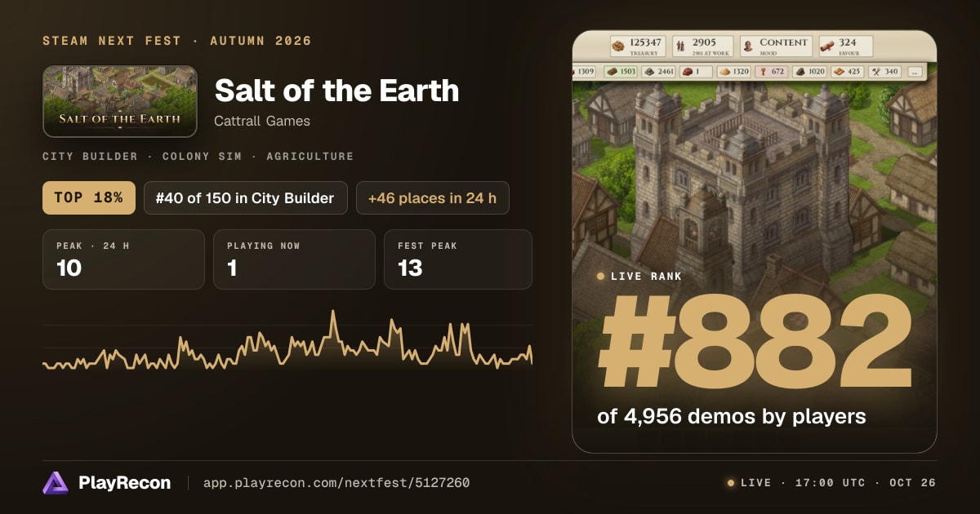Click the wood log resource icon (1503)

[x=612, y=72]
